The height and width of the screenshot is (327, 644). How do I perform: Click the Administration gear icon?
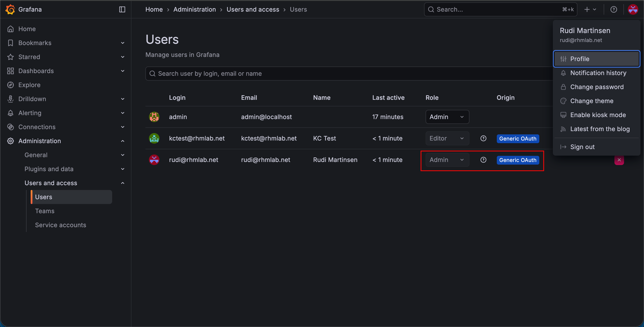point(10,141)
